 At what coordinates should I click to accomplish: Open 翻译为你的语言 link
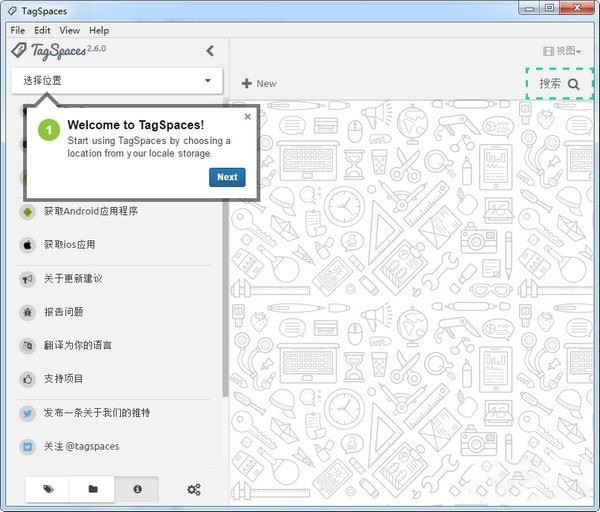78,345
